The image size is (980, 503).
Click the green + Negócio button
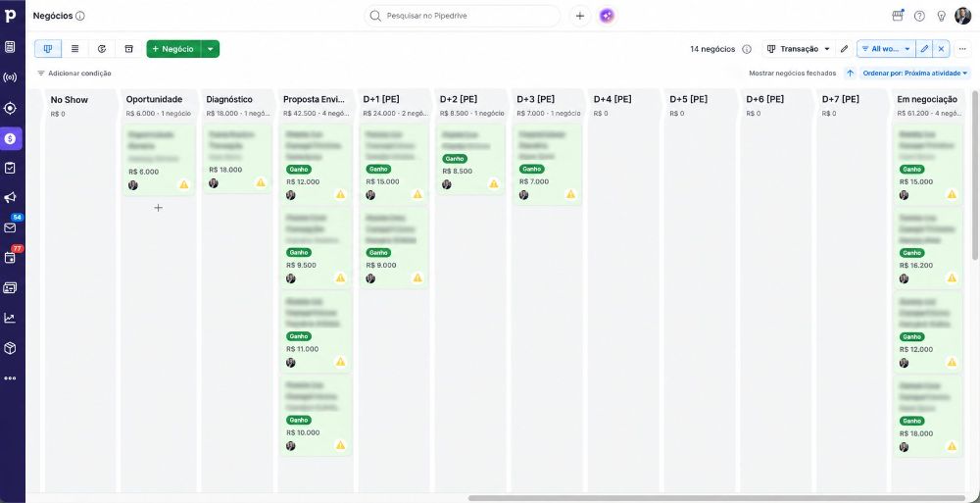coord(173,49)
